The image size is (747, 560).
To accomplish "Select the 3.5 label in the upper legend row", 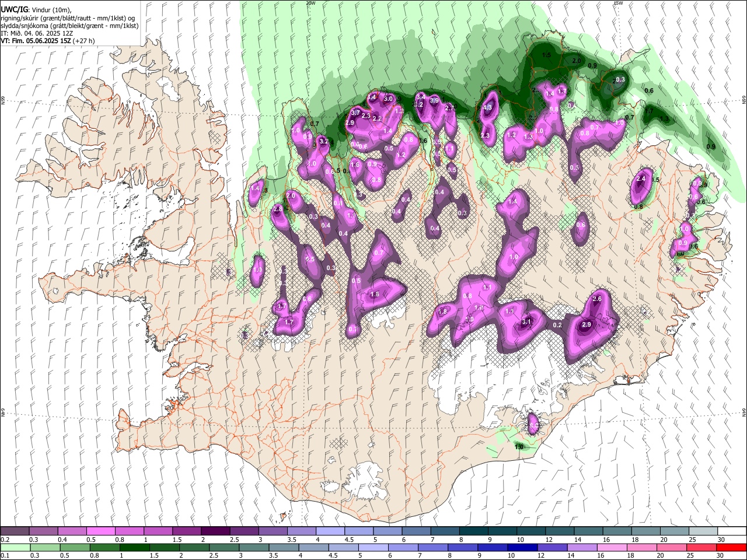I will tap(292, 540).
